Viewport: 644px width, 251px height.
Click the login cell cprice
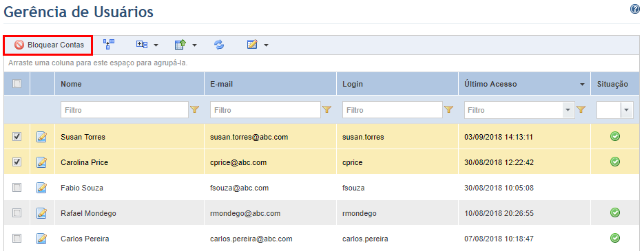(353, 162)
